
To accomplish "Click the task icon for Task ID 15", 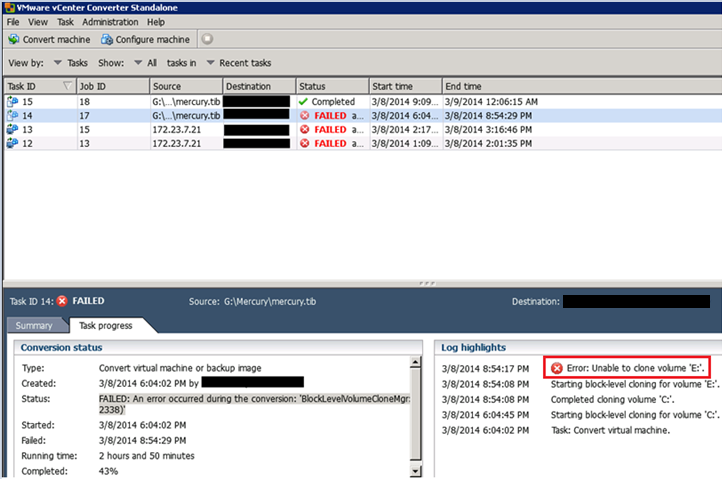I will point(12,102).
